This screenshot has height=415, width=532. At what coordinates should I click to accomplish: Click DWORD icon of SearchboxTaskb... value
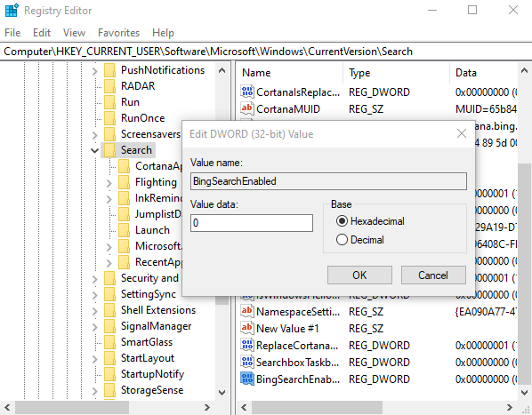click(247, 362)
